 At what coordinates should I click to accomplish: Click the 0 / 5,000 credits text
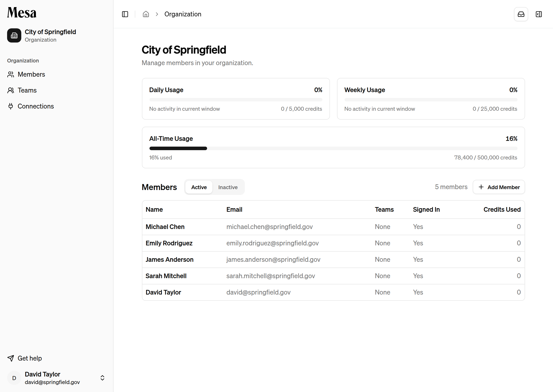(301, 109)
